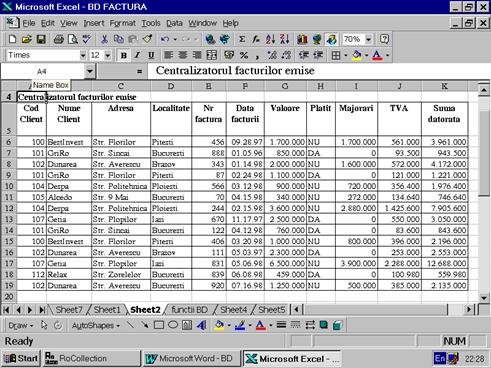The width and height of the screenshot is (491, 368).
Task: Apply Line Color on the Drawing toolbar
Action: click(x=240, y=325)
